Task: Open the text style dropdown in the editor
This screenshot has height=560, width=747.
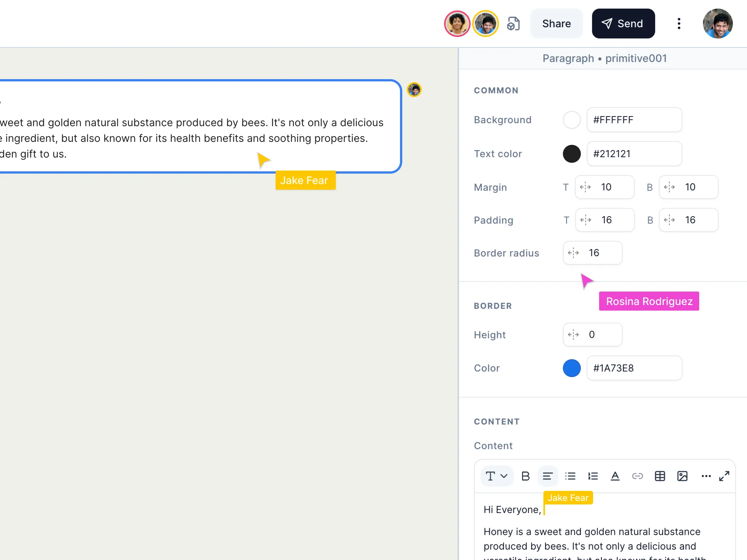Action: point(497,476)
